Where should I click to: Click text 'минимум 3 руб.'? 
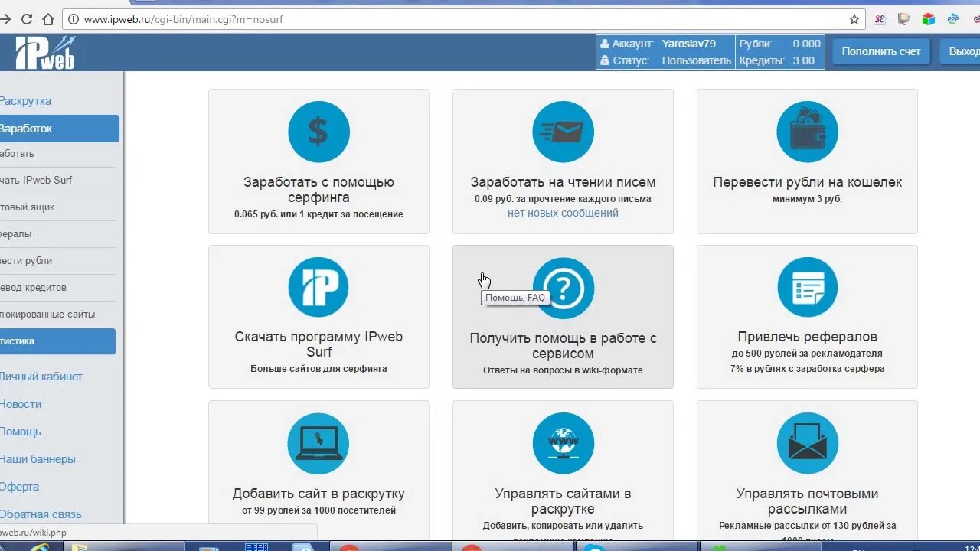click(x=807, y=199)
